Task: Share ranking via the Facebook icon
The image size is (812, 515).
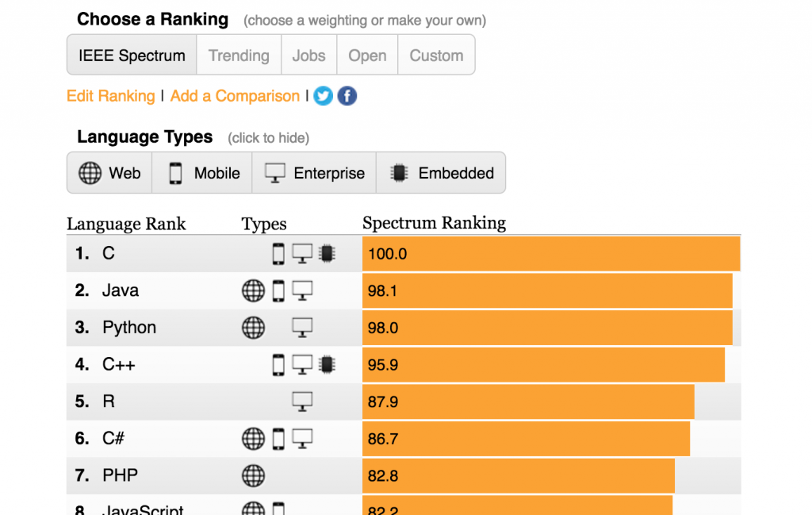Action: tap(347, 96)
